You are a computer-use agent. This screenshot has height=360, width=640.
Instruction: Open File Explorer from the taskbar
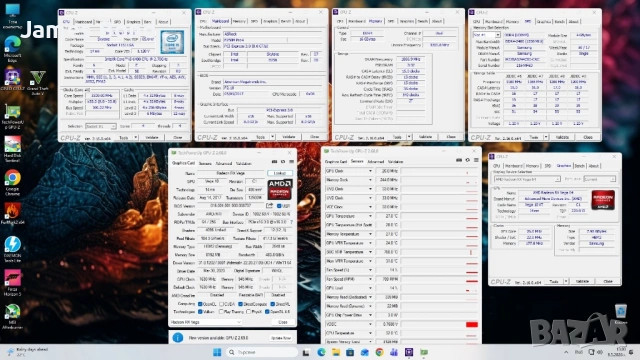(x=336, y=352)
